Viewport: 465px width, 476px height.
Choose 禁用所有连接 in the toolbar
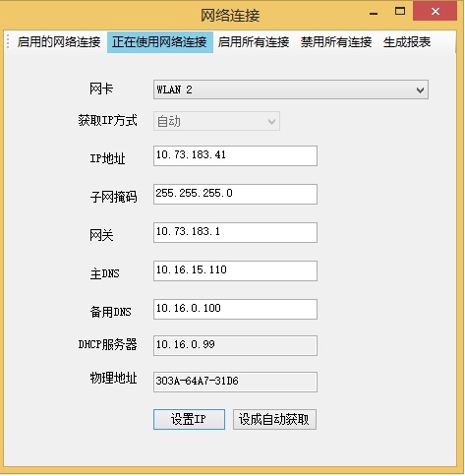(336, 42)
